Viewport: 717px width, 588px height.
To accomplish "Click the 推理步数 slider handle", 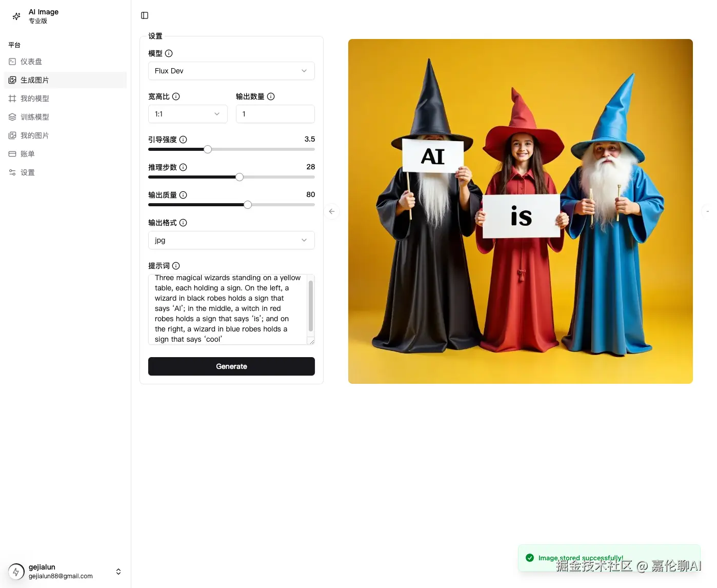I will coord(239,177).
